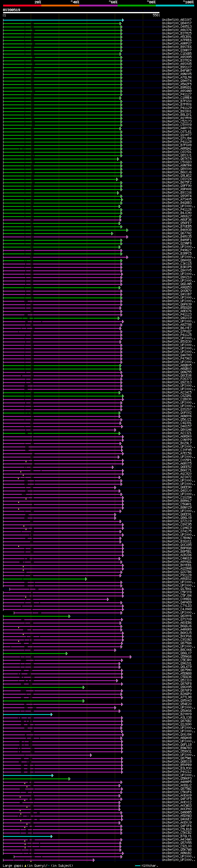View the UniRef100_C5YVY9 entry
Screen dimensions: 197x868
click(x=177, y=125)
